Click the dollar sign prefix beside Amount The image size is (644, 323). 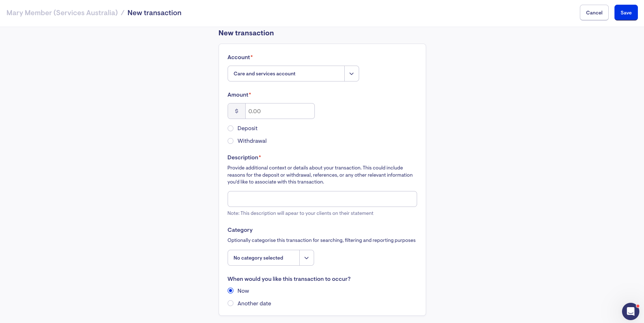coord(237,111)
